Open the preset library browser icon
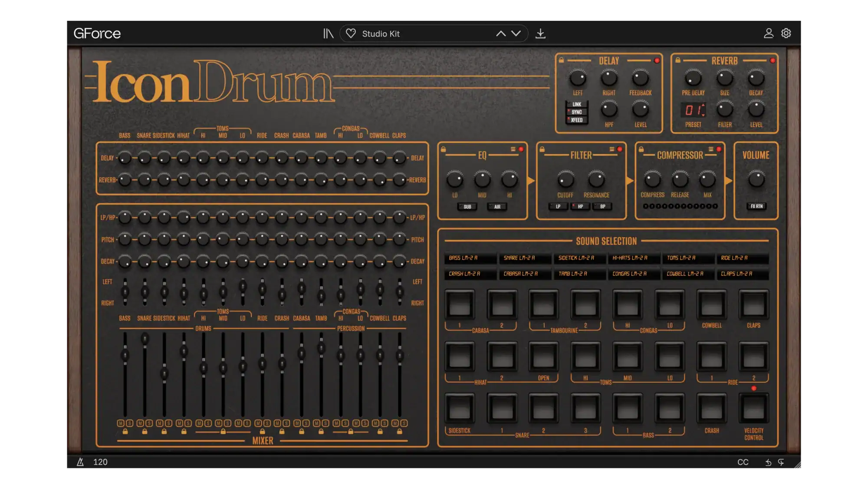Viewport: 868px width, 489px height. pos(328,33)
